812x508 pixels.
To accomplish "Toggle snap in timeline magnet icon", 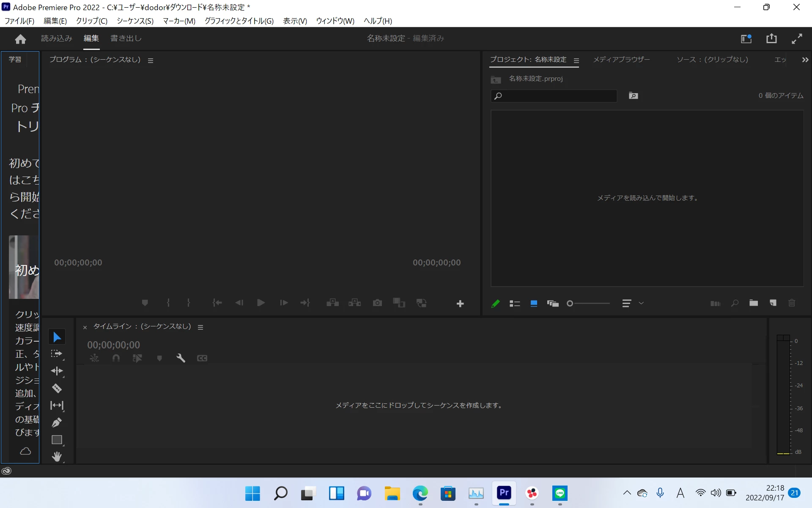I will click(116, 358).
